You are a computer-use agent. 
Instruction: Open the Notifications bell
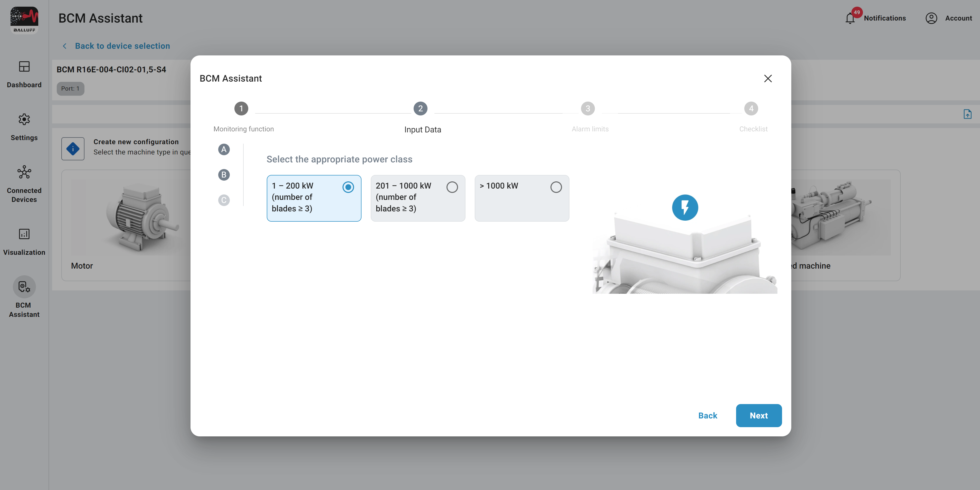point(850,18)
